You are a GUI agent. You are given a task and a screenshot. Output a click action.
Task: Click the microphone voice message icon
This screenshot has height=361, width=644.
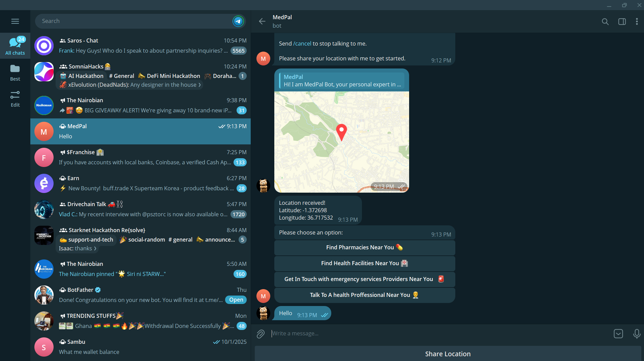(x=637, y=334)
